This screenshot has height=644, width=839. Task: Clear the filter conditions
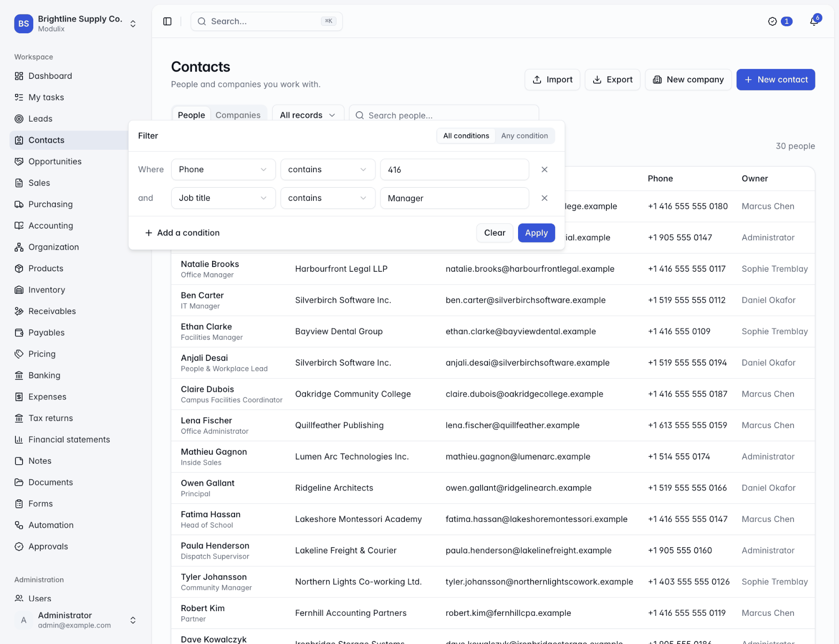pos(495,233)
